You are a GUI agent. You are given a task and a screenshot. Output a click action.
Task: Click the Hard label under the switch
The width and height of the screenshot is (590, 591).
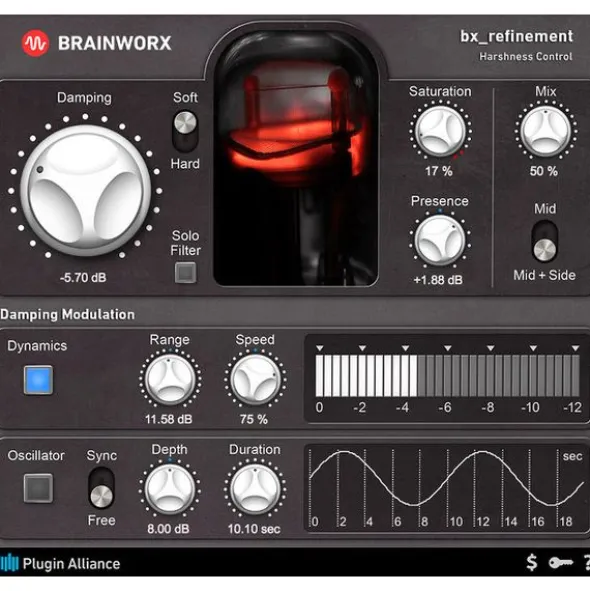coord(185,164)
